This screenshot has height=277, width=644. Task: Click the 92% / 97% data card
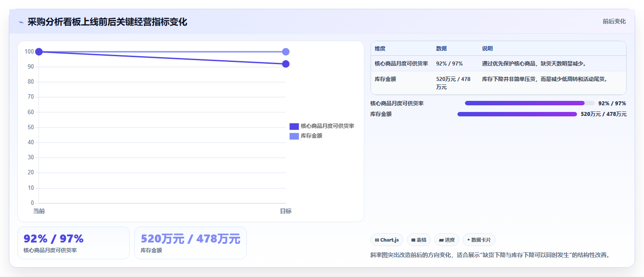(74, 243)
